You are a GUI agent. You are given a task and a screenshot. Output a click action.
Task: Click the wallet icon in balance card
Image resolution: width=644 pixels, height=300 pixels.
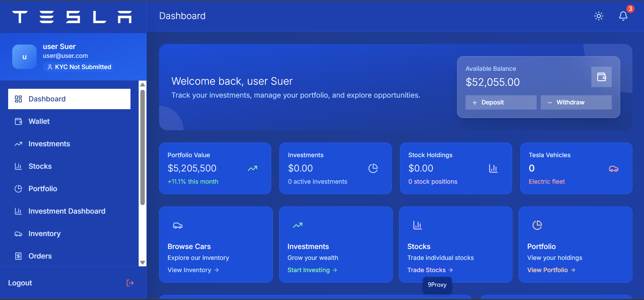point(602,77)
